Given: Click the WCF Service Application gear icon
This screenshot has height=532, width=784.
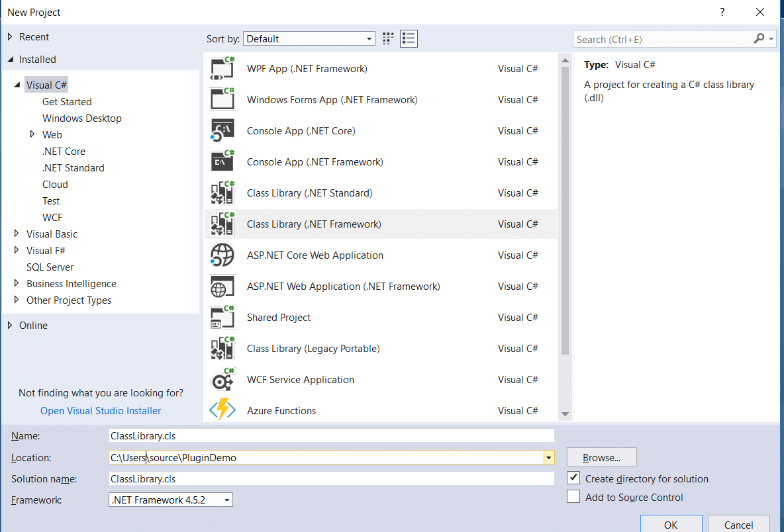Looking at the screenshot, I should [222, 380].
